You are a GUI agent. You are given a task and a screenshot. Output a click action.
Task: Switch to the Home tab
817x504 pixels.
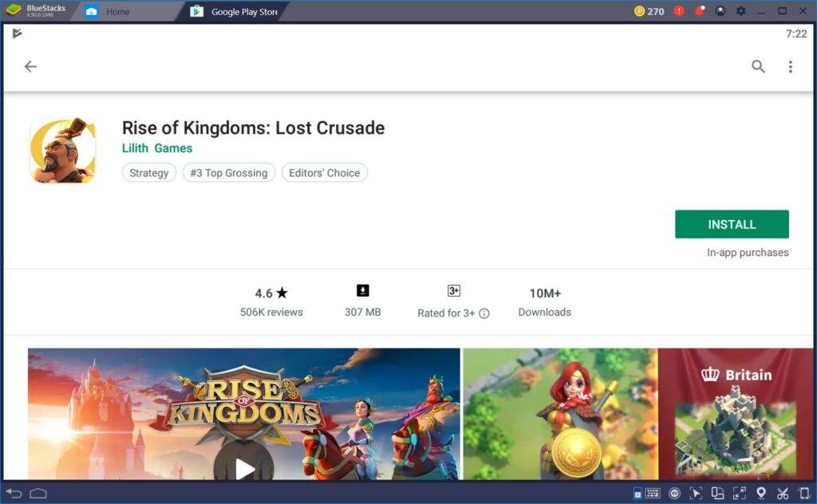(120, 11)
